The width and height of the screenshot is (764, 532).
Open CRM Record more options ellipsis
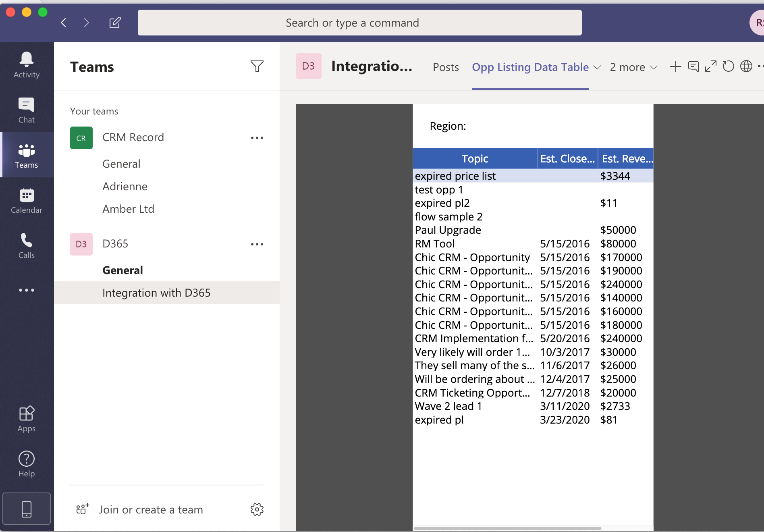(x=257, y=138)
